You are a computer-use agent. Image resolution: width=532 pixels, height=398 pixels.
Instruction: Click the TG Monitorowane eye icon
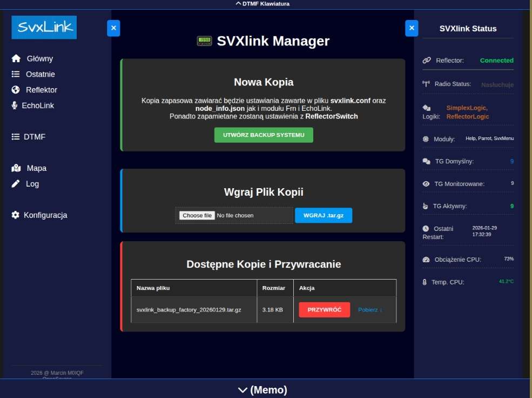click(x=426, y=184)
